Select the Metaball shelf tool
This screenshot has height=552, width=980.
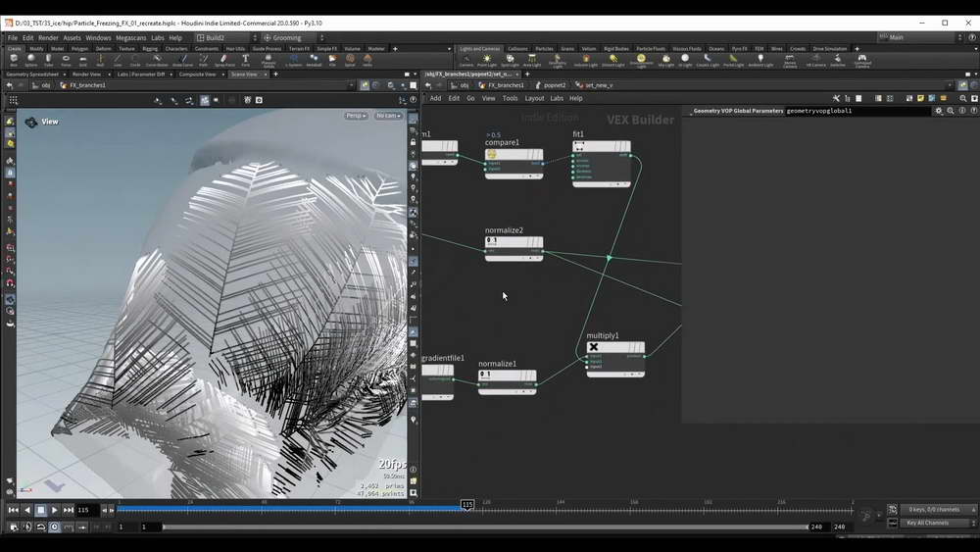[314, 60]
